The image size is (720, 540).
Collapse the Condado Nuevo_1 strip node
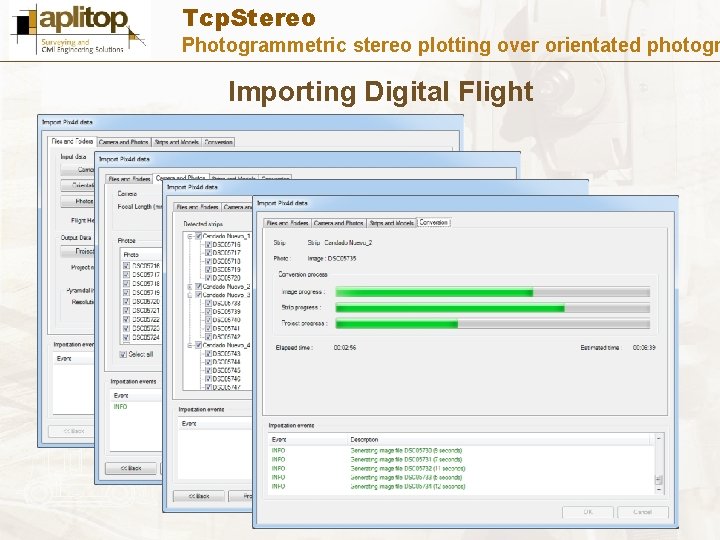pos(190,236)
